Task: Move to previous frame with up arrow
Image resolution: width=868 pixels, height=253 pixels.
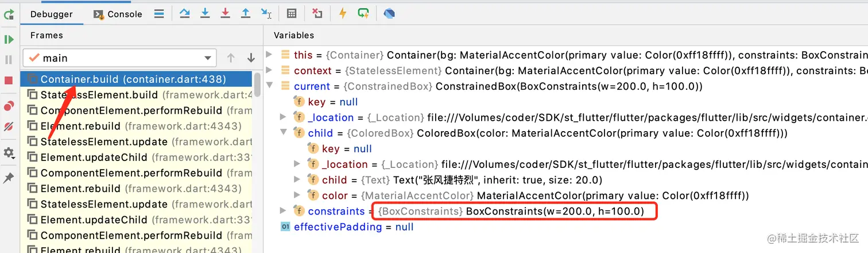Action: pos(231,58)
